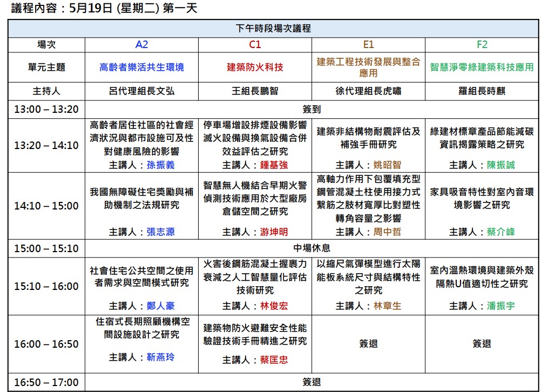The width and height of the screenshot is (542, 392).
Task: Click the 下午時段場次議程 table header
Action: [273, 29]
